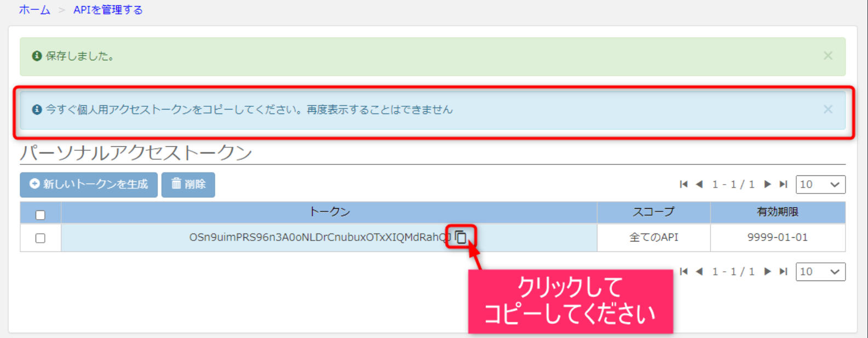This screenshot has height=338, width=868.
Task: Close the blue token copy warning alert
Action: pyautogui.click(x=828, y=109)
